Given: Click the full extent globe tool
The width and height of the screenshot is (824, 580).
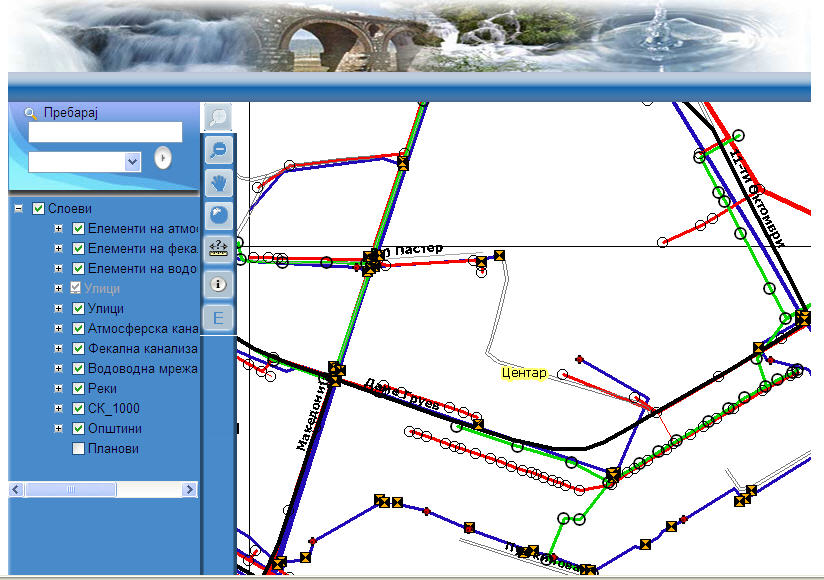Looking at the screenshot, I should [219, 214].
